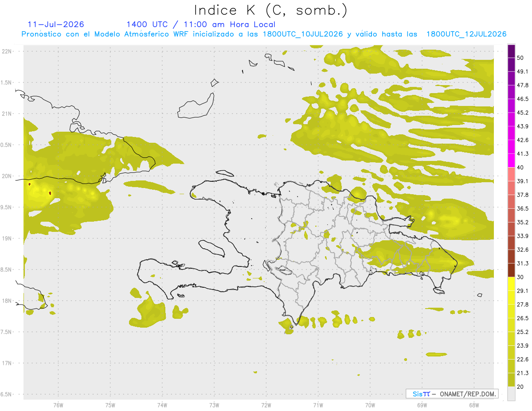
Task: Click the bright yellow colorbar segment between 29.1 and 30
Action: (x=512, y=284)
